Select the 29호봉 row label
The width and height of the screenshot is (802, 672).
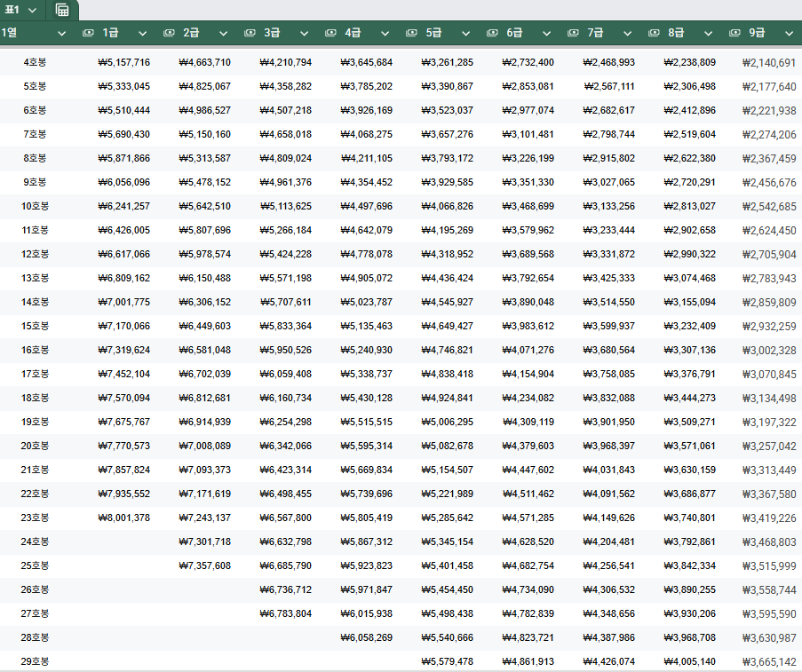[x=35, y=661]
